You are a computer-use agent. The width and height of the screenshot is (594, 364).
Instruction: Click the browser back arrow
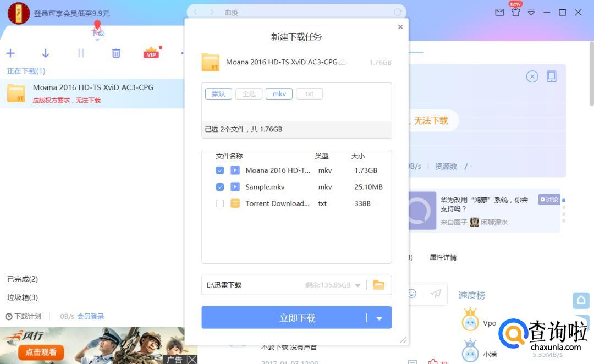[x=195, y=12]
